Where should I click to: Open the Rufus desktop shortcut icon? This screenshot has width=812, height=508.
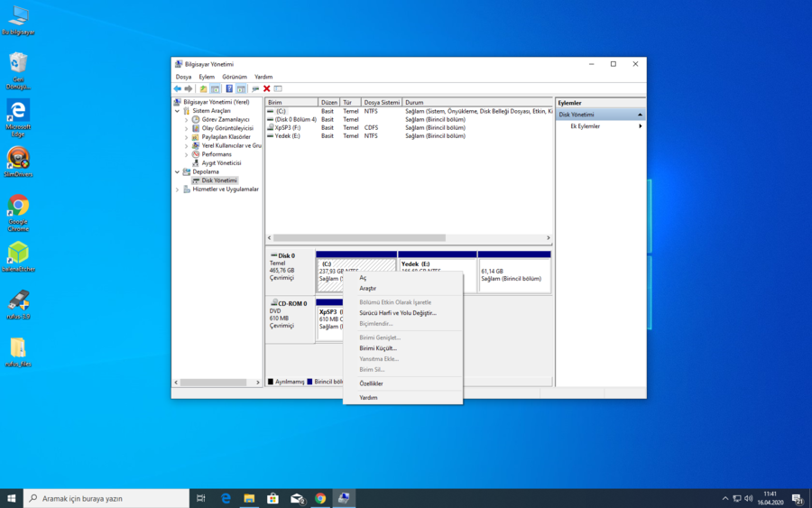click(18, 301)
